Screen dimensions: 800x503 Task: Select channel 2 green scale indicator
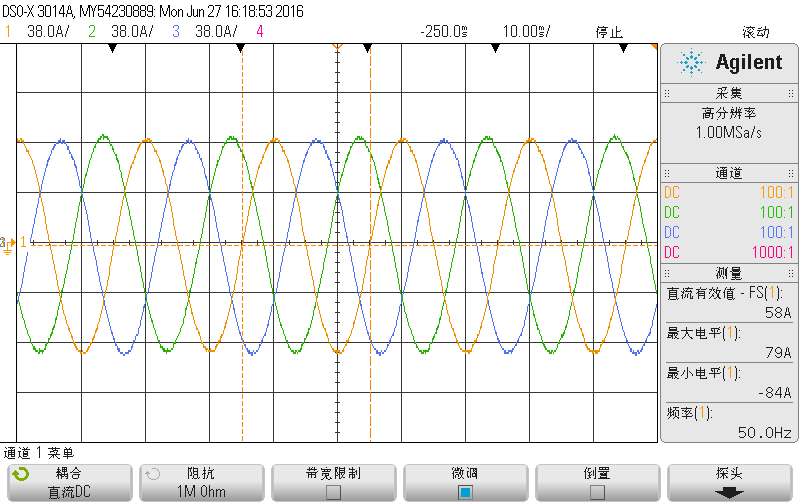click(x=122, y=31)
